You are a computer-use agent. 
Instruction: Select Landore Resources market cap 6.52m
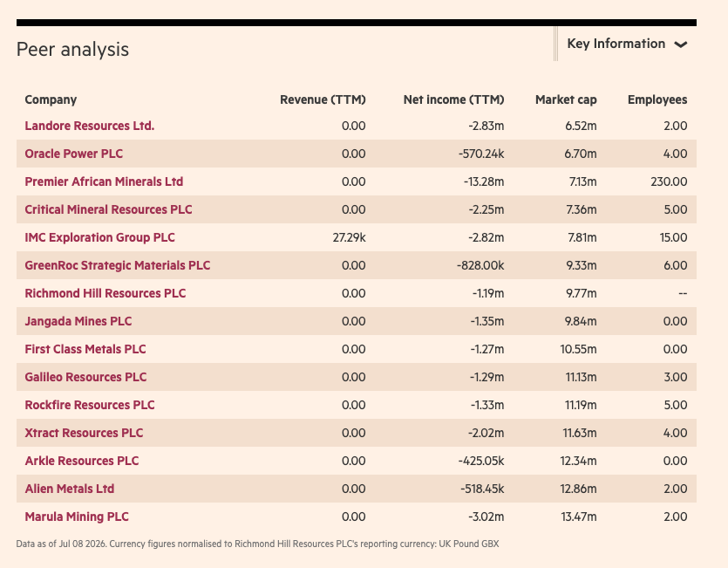click(x=581, y=126)
